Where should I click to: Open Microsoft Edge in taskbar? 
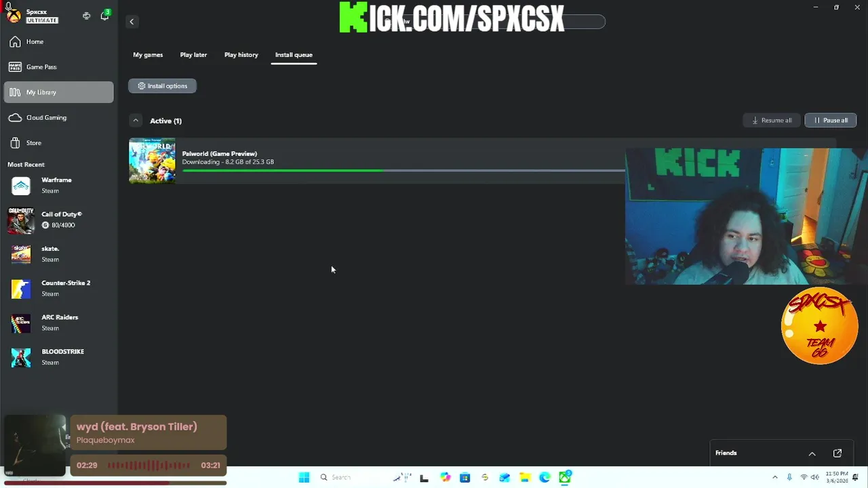tap(545, 478)
